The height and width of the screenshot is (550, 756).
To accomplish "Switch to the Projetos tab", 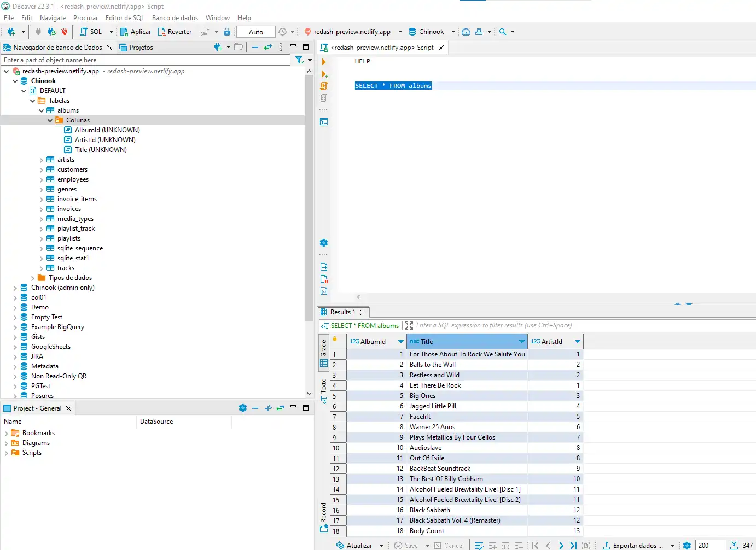I will click(136, 48).
